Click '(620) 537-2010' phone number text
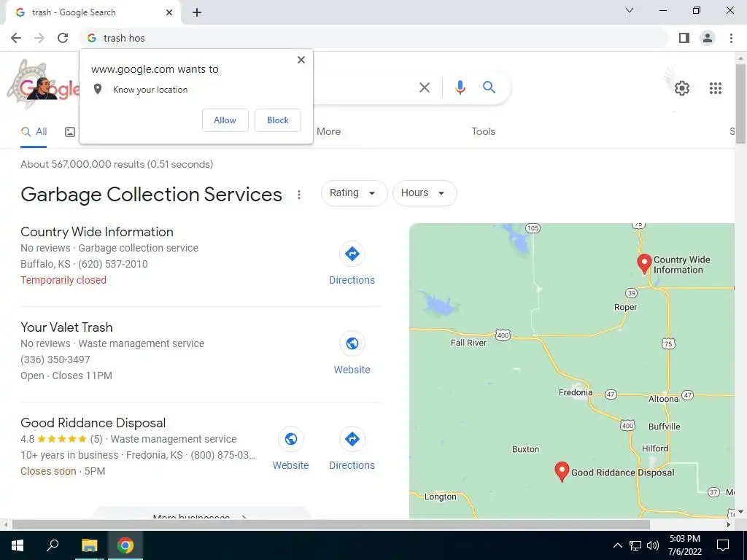Image resolution: width=747 pixels, height=560 pixels. [x=113, y=264]
